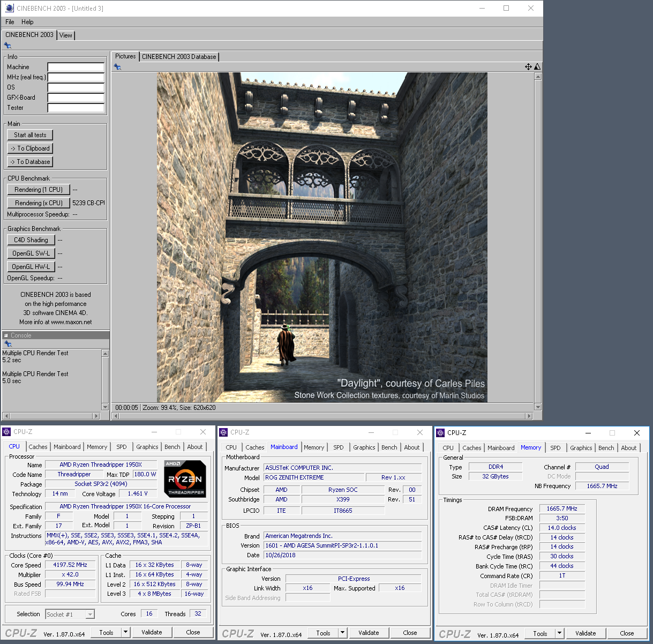This screenshot has height=644, width=653.
Task: Click the rendered Daylight picture
Action: [x=322, y=237]
